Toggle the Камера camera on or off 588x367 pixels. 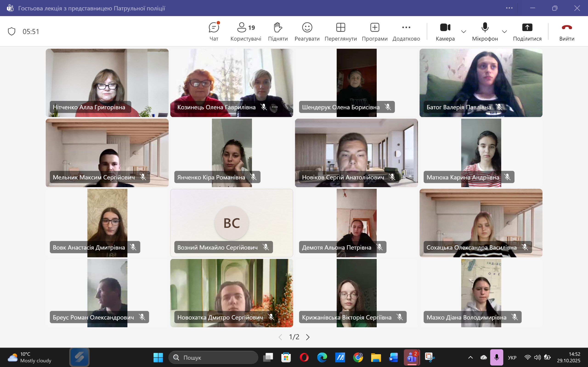445,28
